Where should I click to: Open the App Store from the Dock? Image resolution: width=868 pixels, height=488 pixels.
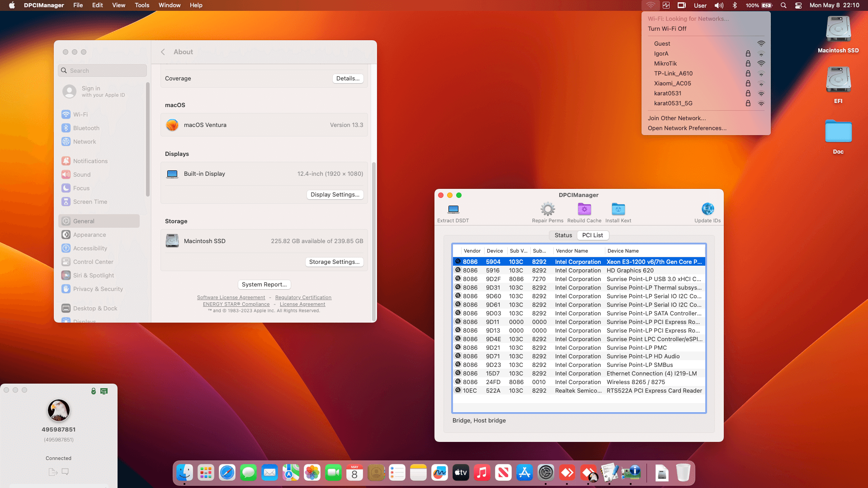[x=524, y=473]
